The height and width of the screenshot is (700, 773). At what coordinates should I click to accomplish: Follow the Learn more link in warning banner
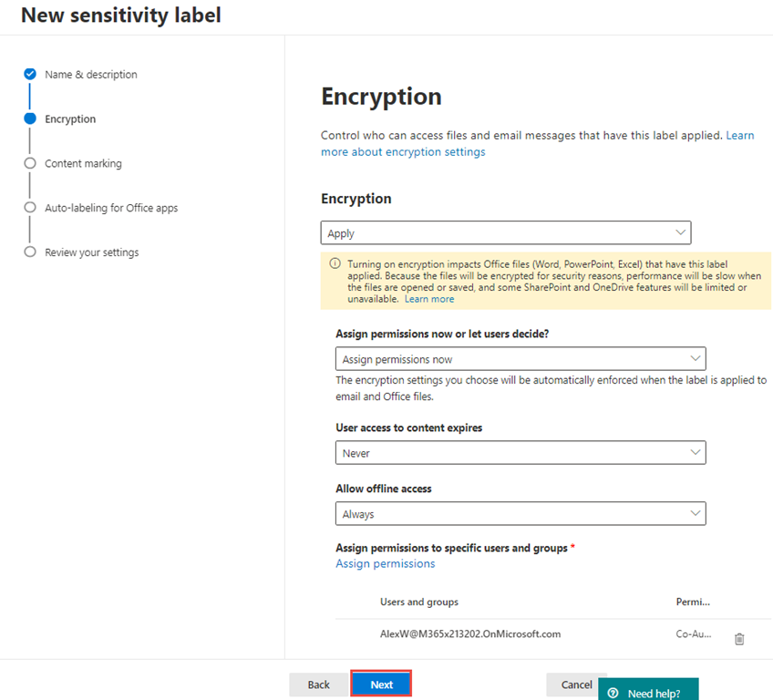point(429,299)
